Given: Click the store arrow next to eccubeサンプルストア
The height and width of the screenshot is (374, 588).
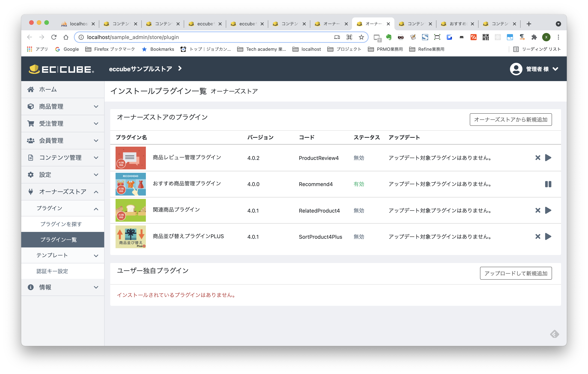Looking at the screenshot, I should pos(180,69).
